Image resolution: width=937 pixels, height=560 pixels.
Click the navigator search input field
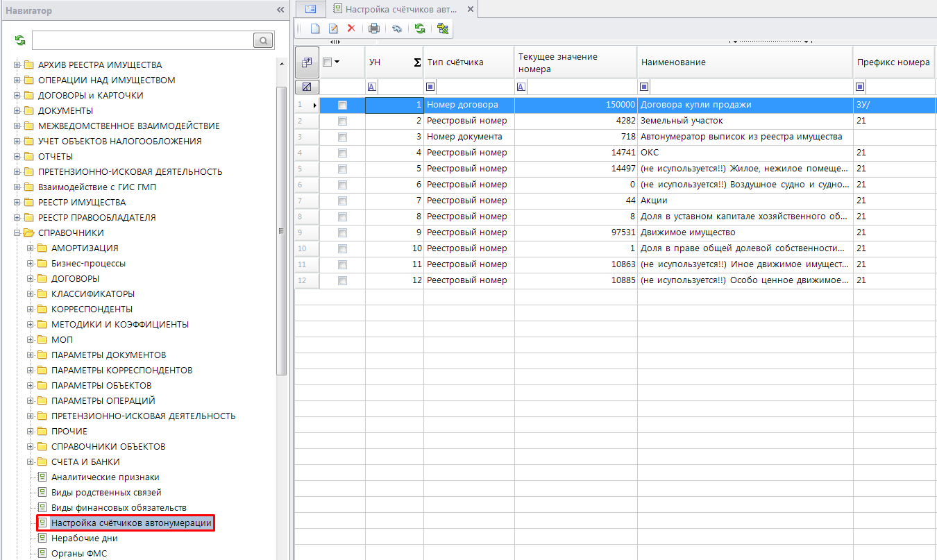tap(143, 40)
